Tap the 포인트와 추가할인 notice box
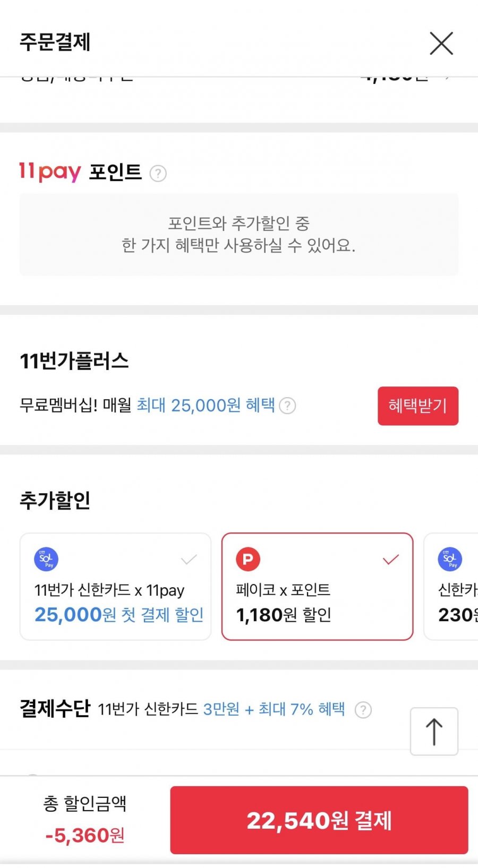 238,234
